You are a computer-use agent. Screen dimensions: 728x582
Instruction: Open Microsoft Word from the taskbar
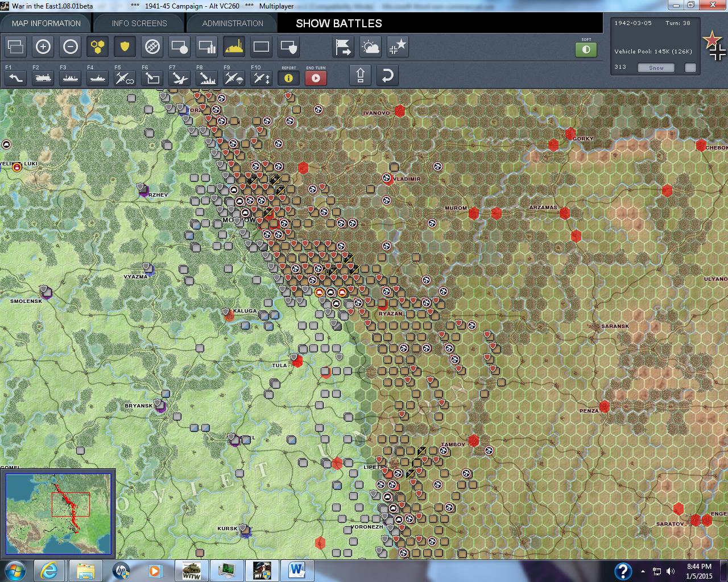[x=297, y=571]
